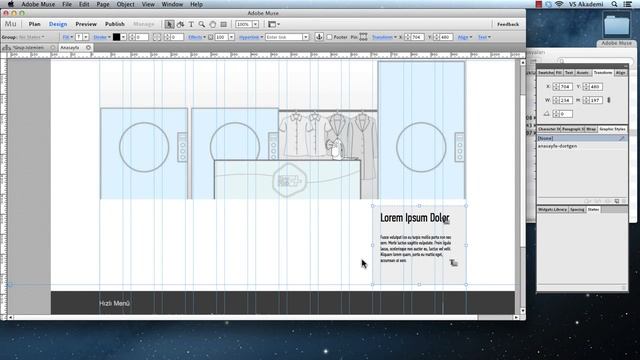Click the Pin position grid icon
This screenshot has width=640, height=360.
(x=363, y=37)
